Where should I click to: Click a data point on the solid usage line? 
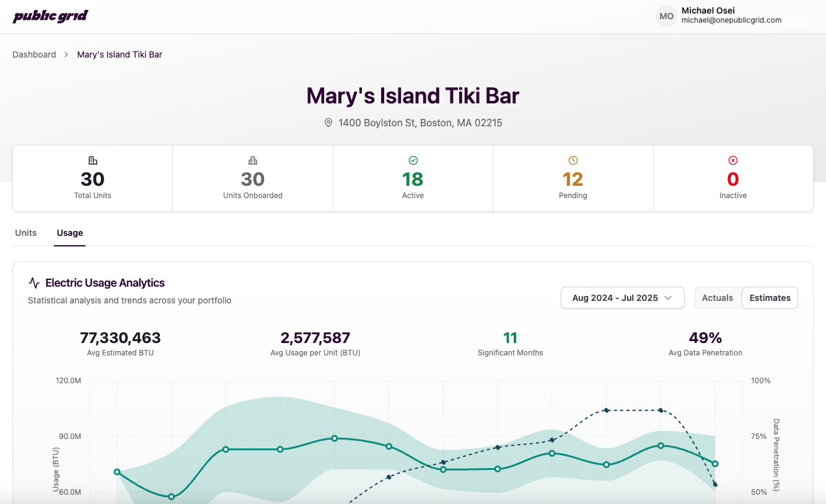(x=334, y=438)
